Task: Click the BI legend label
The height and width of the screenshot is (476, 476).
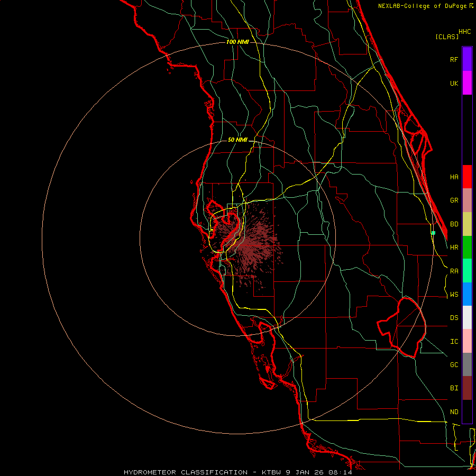Action: [454, 388]
